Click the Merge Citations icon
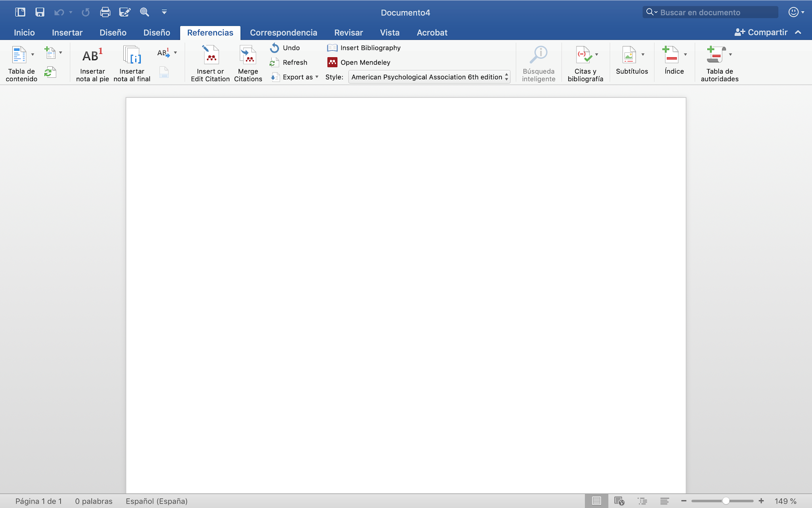The image size is (812, 508). pos(248,55)
